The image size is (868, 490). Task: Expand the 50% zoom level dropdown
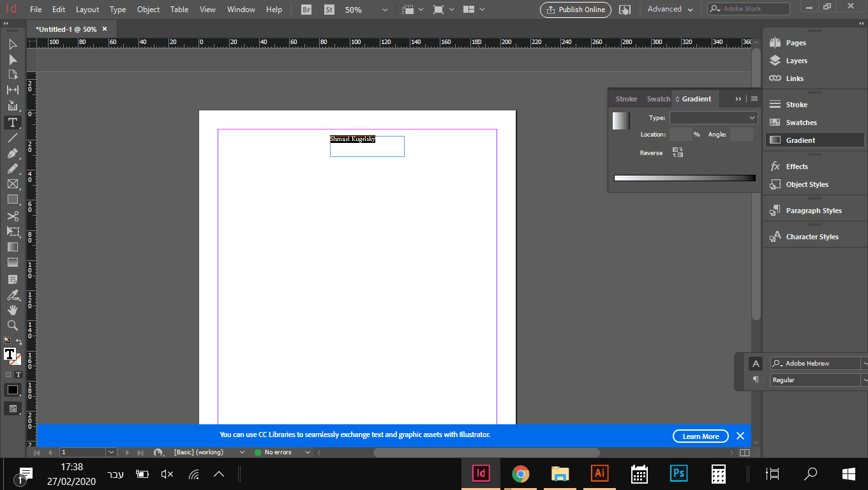click(x=384, y=10)
